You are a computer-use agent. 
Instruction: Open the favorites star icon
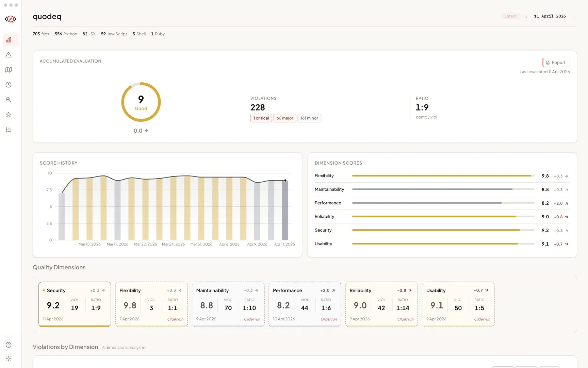tap(9, 115)
